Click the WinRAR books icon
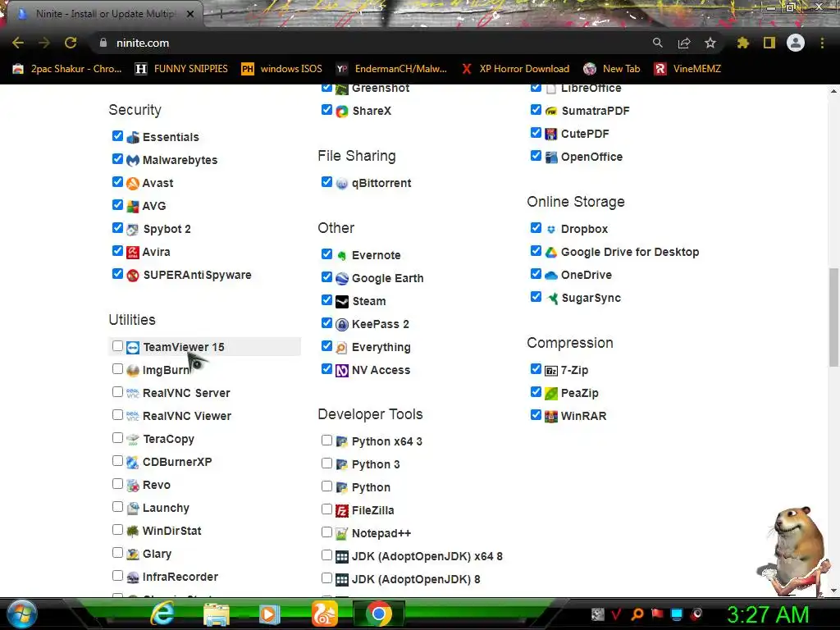 [x=550, y=416]
